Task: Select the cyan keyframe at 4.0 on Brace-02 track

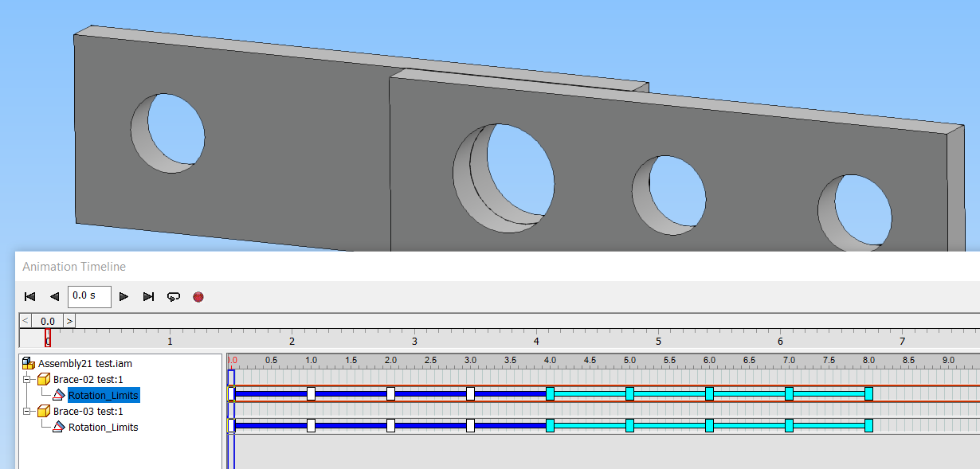Action: pos(550,393)
